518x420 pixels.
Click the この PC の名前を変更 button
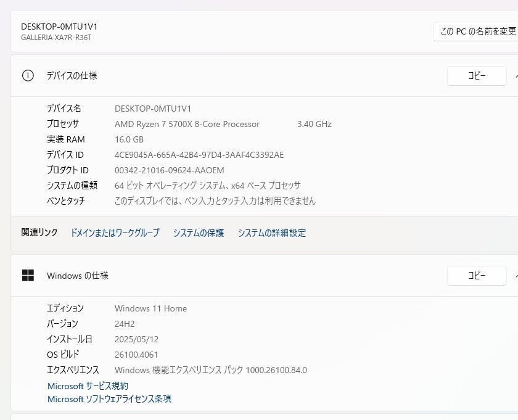(476, 31)
